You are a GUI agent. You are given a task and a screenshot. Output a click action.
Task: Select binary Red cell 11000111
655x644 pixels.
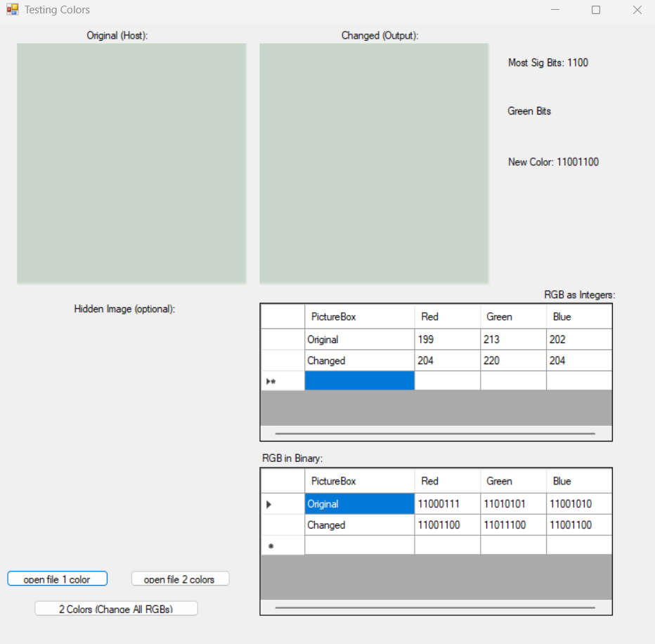447,504
